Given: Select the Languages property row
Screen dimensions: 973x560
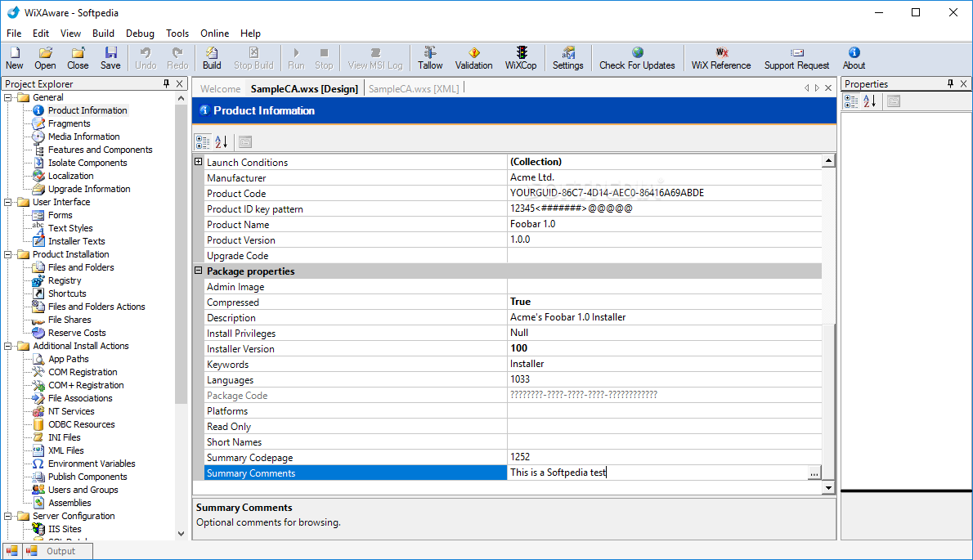Looking at the screenshot, I should (513, 379).
